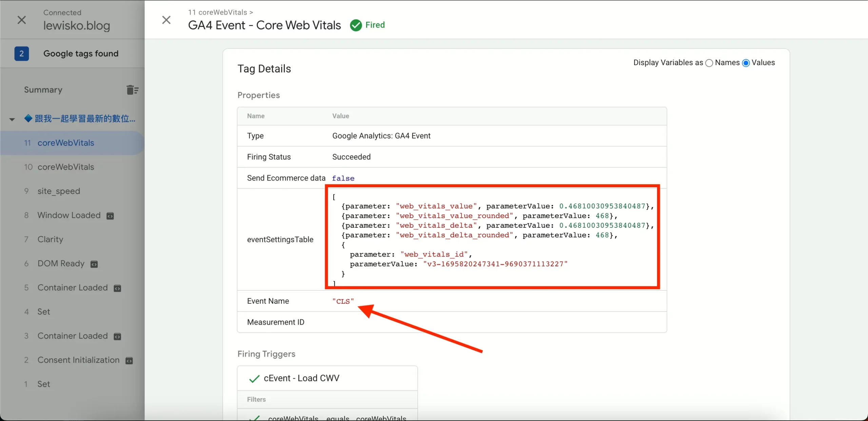Click the CLS event name value link
Viewport: 868px width, 421px height.
[343, 301]
